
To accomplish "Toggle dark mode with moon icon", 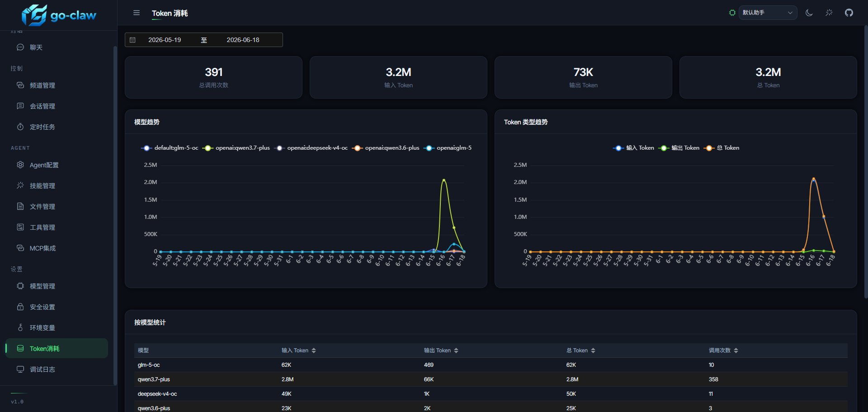I will tap(809, 13).
